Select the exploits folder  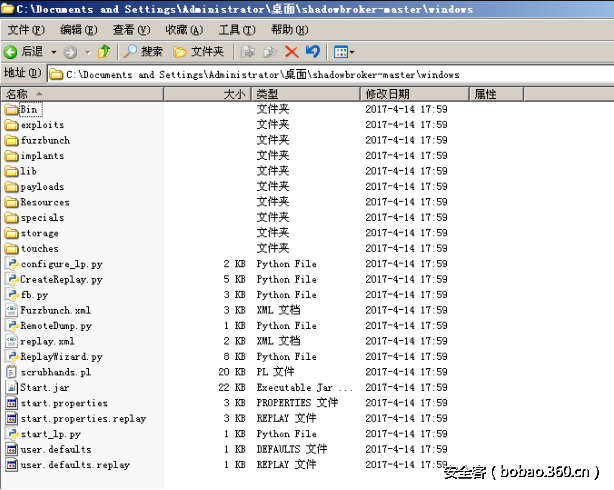pos(35,125)
